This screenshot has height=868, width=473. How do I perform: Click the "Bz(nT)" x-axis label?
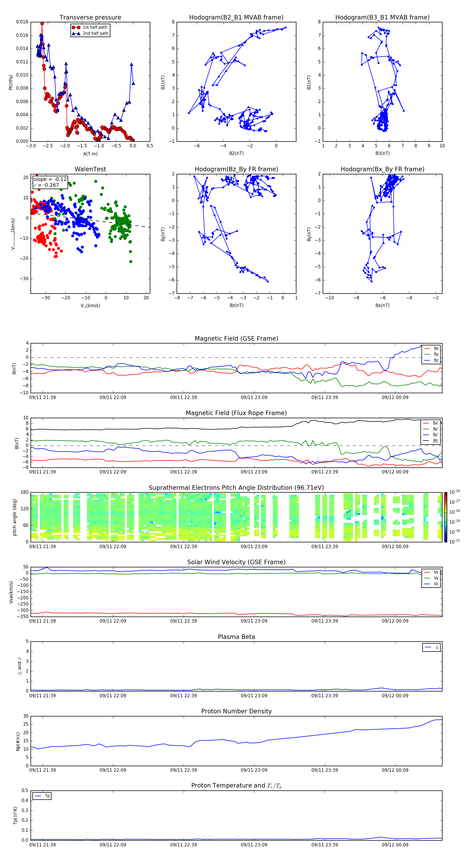click(236, 305)
